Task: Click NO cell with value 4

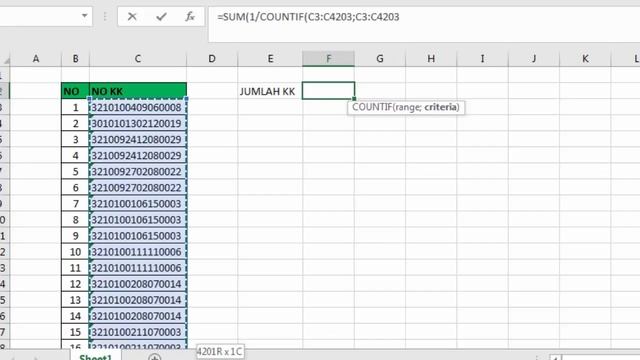Action: tap(76, 156)
